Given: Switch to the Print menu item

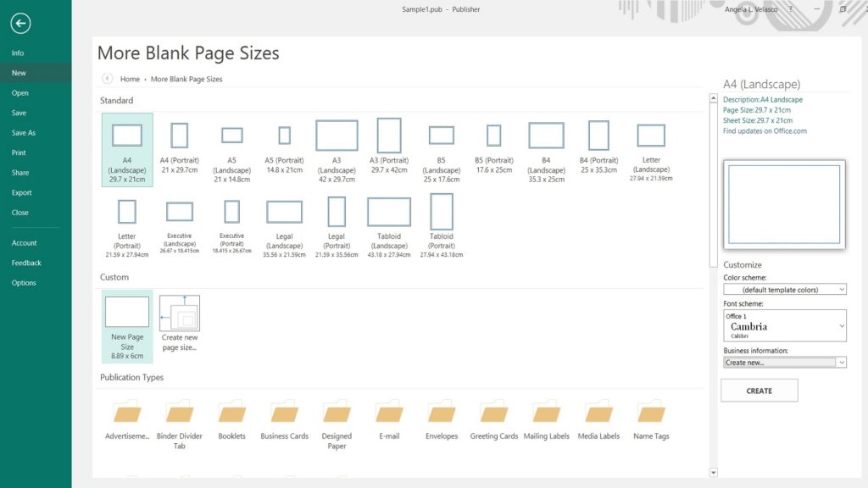Looking at the screenshot, I should [19, 152].
